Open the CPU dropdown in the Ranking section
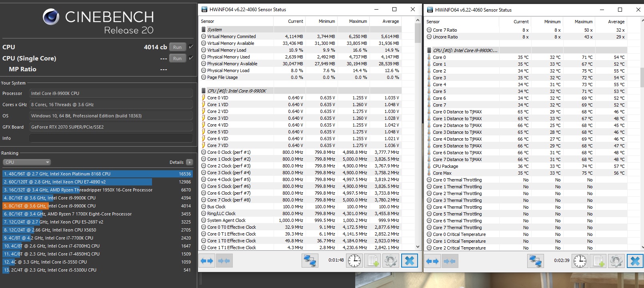This screenshot has height=288, width=644. click(27, 162)
